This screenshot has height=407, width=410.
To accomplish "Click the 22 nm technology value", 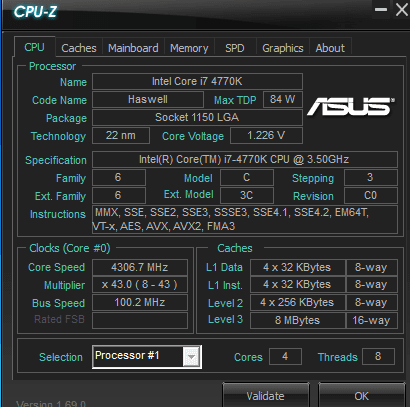I will coord(121,135).
